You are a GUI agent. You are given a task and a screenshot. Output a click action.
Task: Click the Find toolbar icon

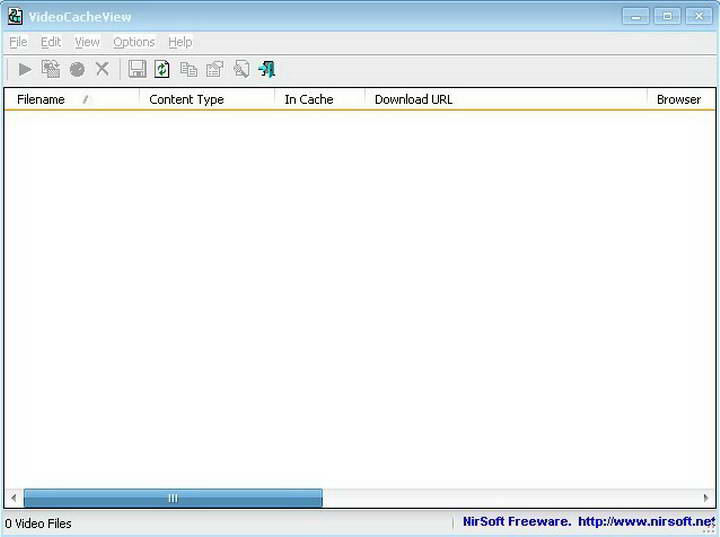coord(241,70)
